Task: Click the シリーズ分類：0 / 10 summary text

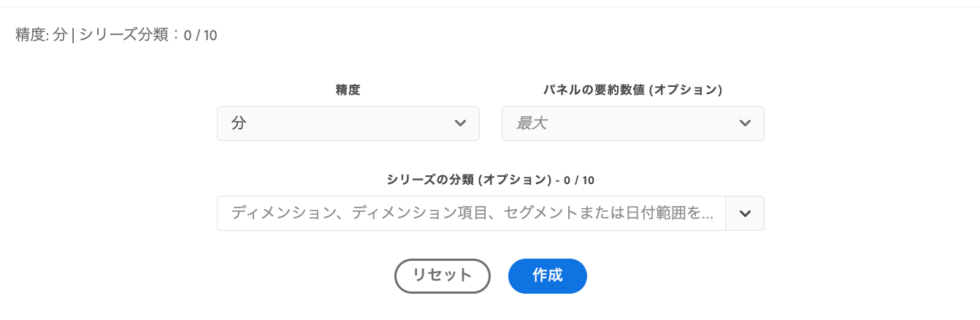Action: click(x=148, y=34)
